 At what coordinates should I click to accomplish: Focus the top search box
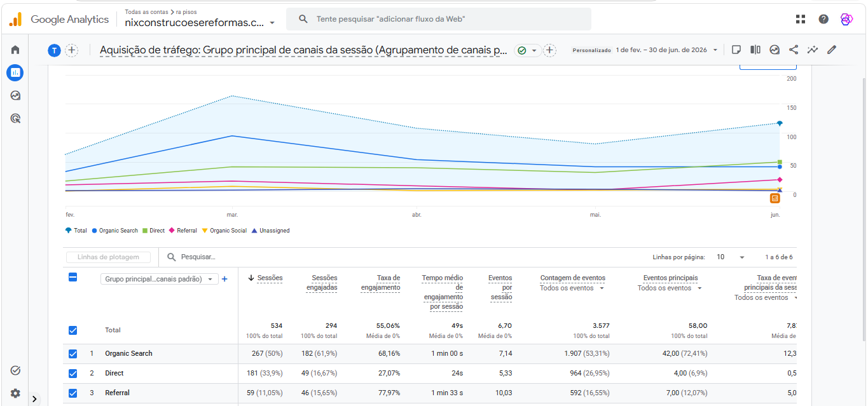[439, 19]
